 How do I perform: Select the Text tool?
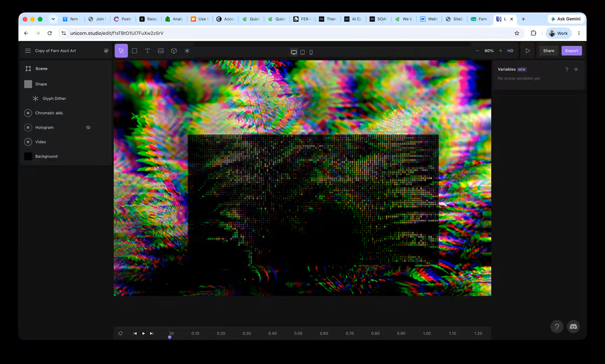pos(148,51)
